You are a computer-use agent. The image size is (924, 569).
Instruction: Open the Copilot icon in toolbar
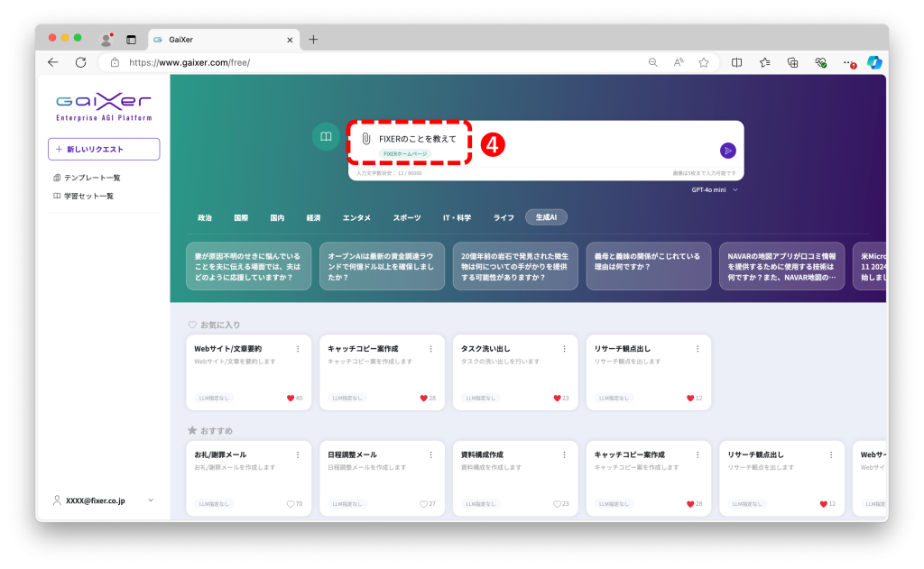(x=873, y=62)
